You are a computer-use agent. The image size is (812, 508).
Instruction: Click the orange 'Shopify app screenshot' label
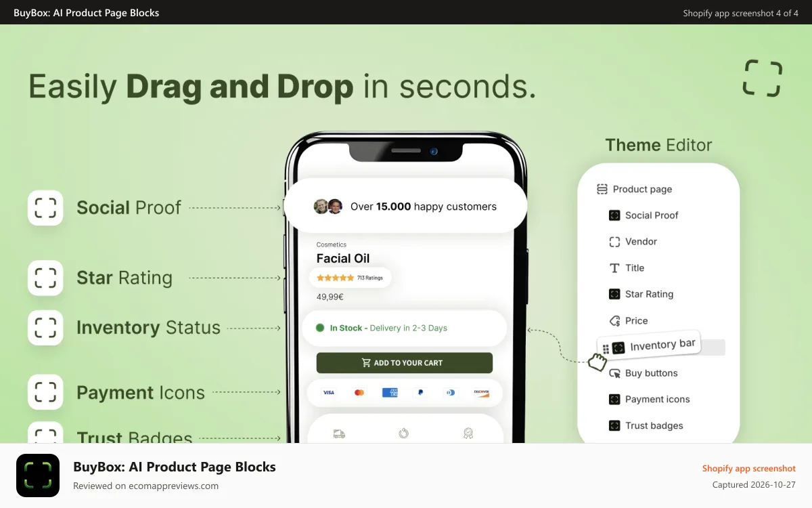(749, 468)
